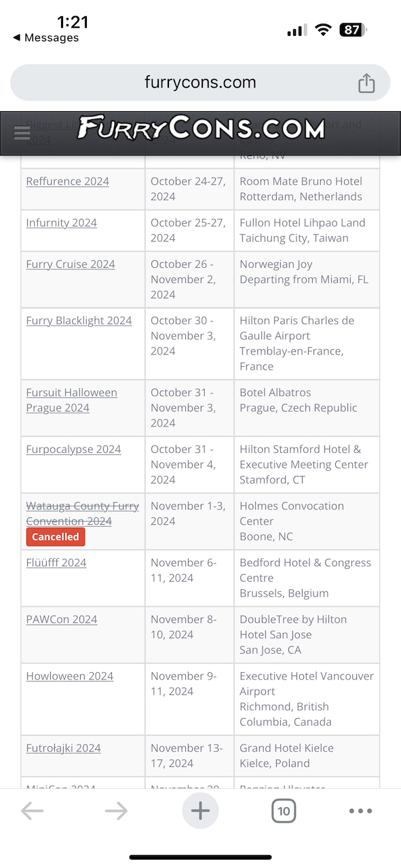This screenshot has height=868, width=401.
Task: Open the Furpocalypse 2024 link
Action: click(74, 450)
